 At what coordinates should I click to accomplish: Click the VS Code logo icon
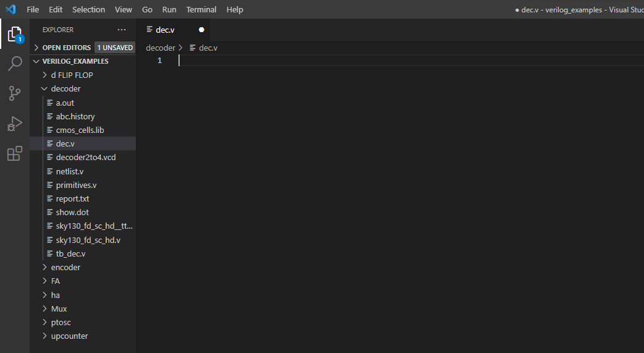pos(10,9)
